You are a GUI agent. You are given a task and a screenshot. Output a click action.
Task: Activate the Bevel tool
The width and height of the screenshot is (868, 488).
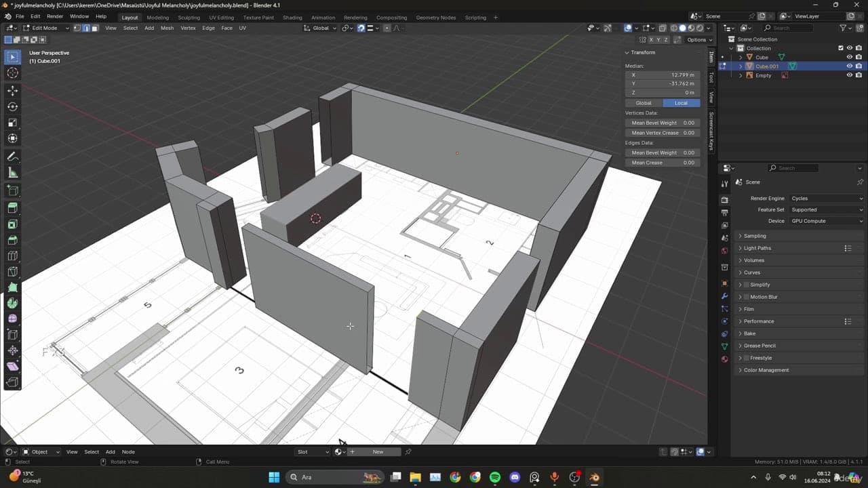[12, 240]
